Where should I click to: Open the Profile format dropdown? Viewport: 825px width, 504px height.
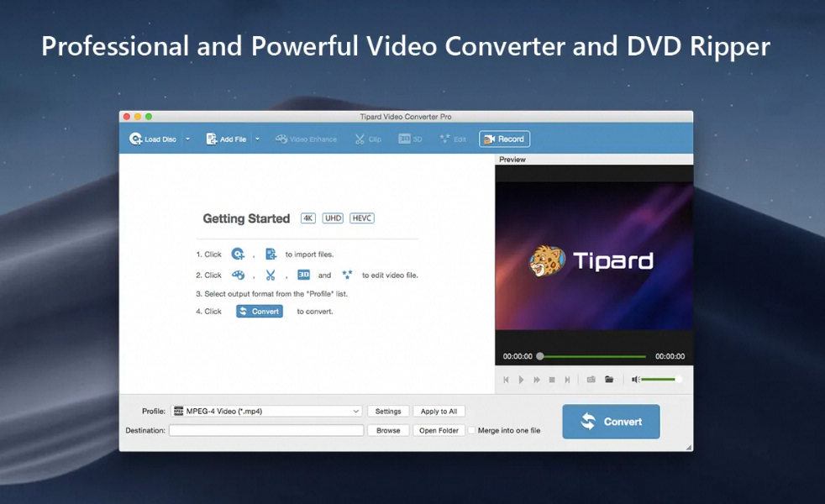(266, 412)
